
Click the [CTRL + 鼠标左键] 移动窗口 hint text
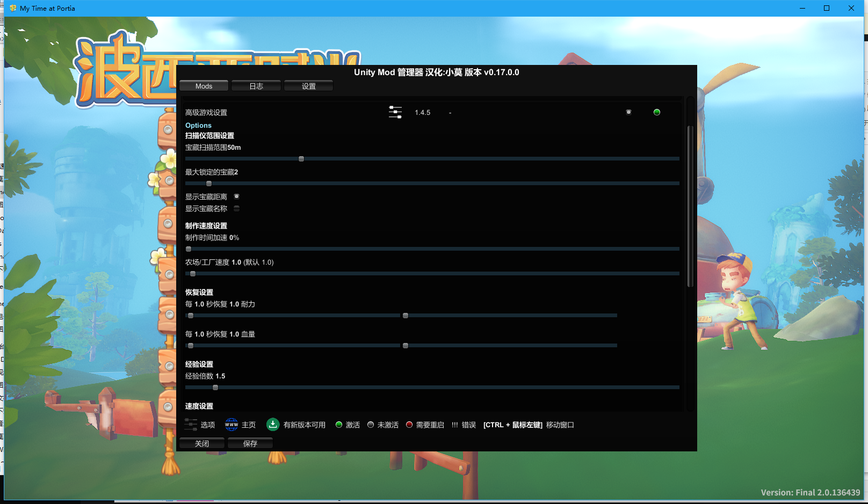pos(529,425)
